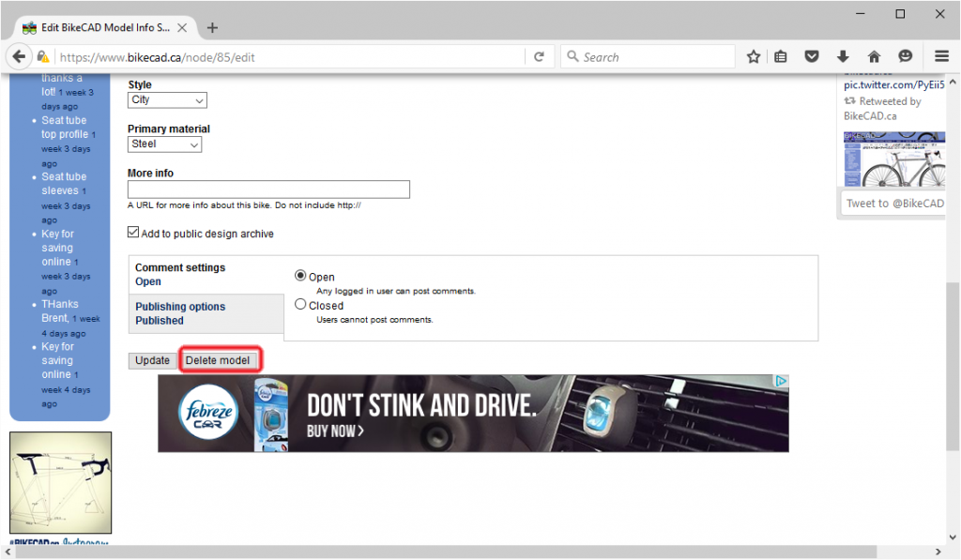Open the downloads arrow icon
This screenshot has width=961, height=560.
coord(843,56)
